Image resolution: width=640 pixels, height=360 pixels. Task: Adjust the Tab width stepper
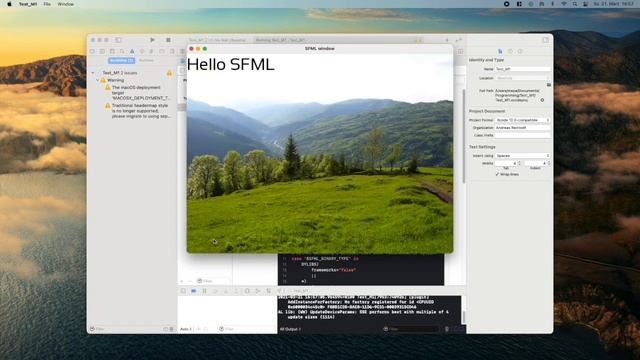pos(519,163)
